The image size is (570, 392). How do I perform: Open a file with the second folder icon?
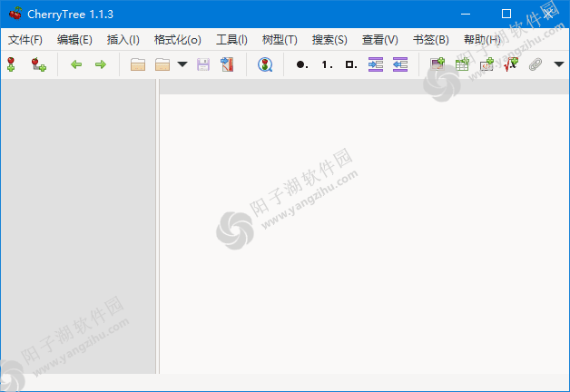pyautogui.click(x=162, y=64)
